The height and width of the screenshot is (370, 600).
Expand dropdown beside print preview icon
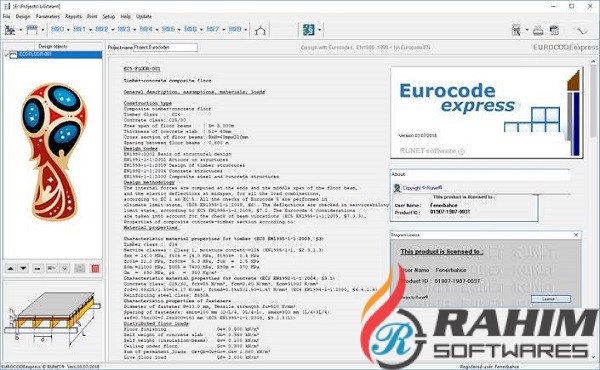pos(527,30)
